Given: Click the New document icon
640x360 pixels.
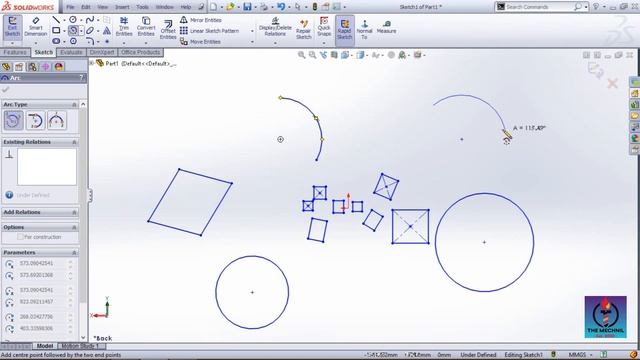Looking at the screenshot, I should point(213,7).
